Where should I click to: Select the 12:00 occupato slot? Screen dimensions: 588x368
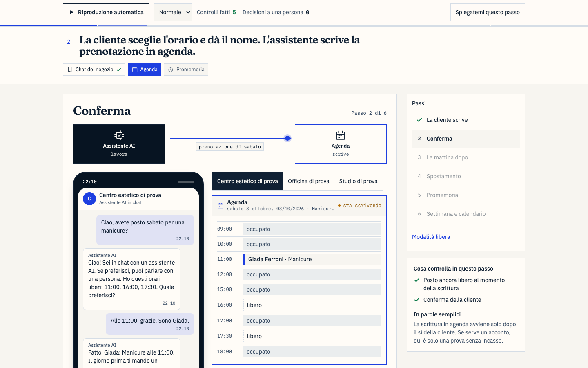point(312,274)
